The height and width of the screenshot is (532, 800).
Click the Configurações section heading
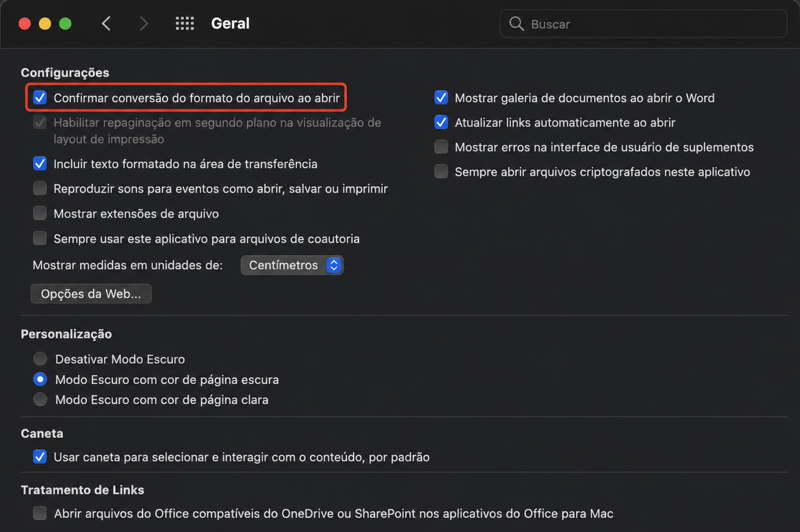[x=65, y=72]
